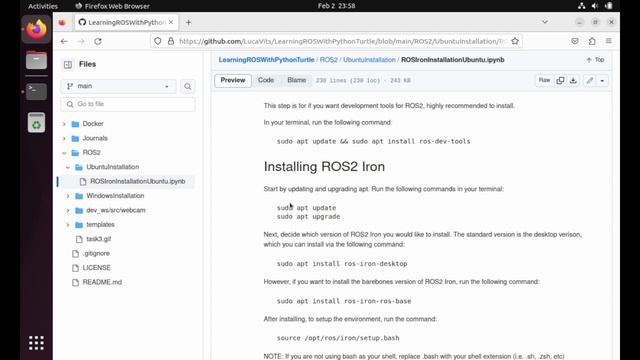Open the tracking protection shield

pyautogui.click(x=158, y=41)
